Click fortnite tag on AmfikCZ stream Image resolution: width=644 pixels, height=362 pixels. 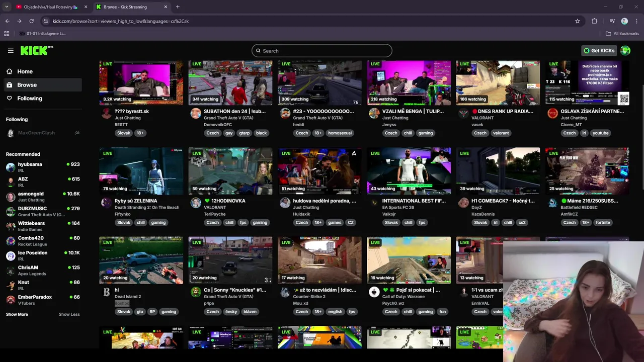click(603, 222)
